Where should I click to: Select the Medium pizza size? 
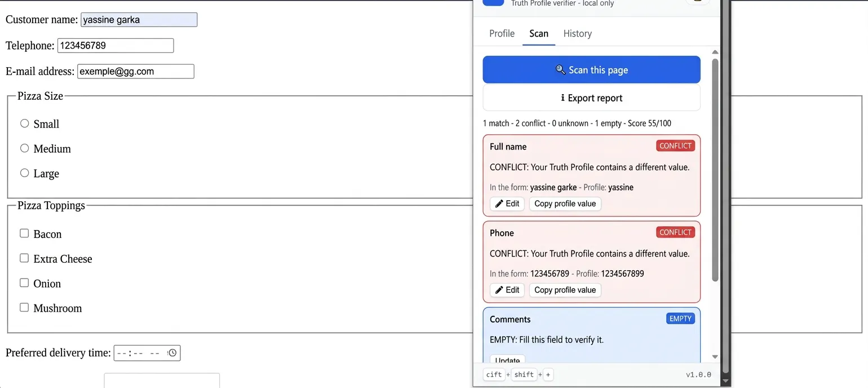tap(24, 148)
